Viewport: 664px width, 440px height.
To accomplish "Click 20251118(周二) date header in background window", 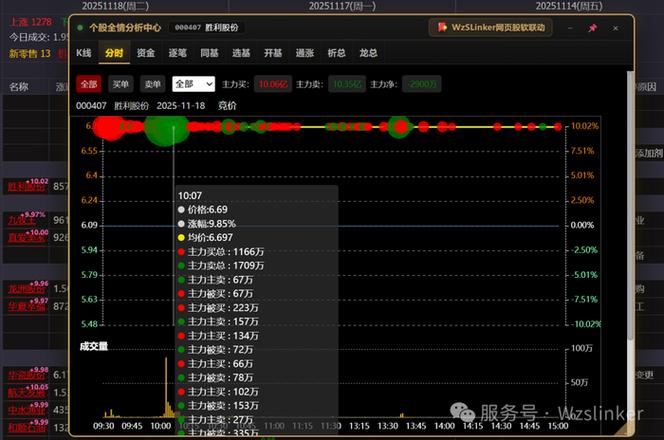I will [x=115, y=6].
